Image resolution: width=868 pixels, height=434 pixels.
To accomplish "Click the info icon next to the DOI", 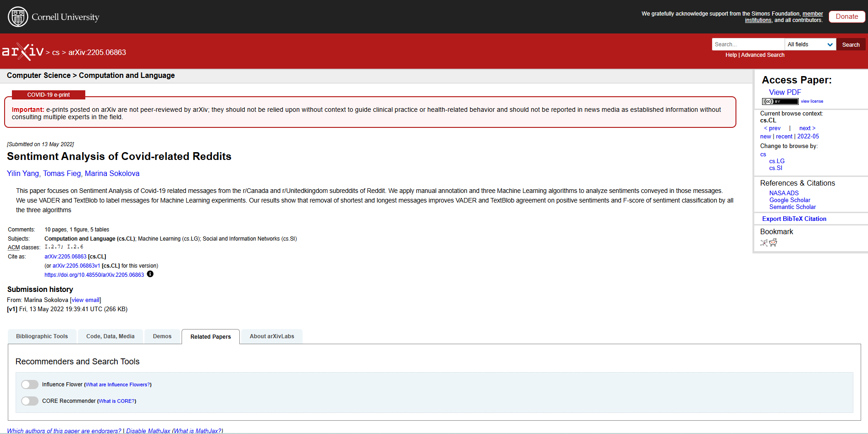I will (x=150, y=274).
